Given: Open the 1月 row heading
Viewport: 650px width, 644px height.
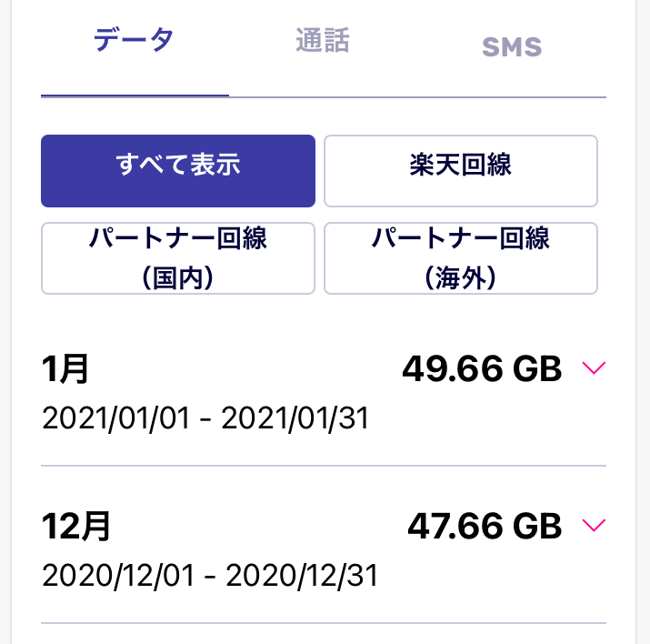Looking at the screenshot, I should (65, 368).
